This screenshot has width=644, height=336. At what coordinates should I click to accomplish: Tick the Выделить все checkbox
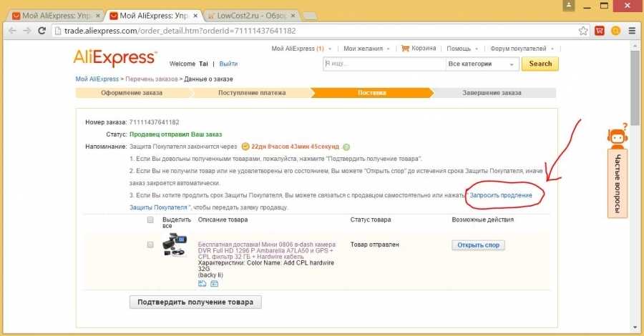[x=150, y=220]
